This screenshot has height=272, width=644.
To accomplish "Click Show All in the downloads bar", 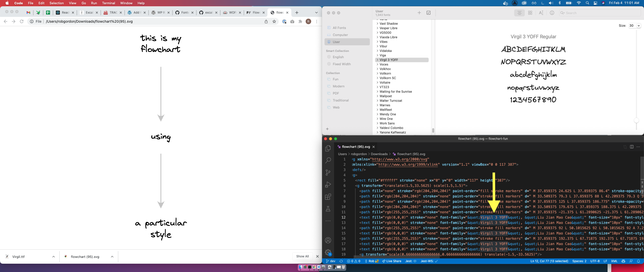I will (x=302, y=256).
